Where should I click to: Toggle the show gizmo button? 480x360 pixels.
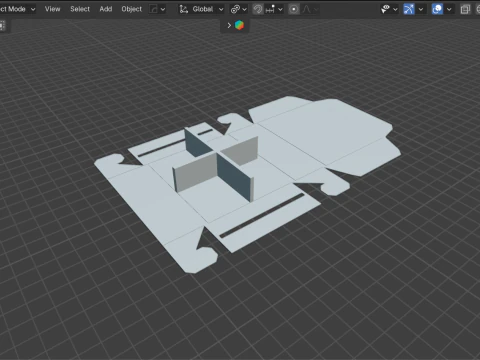pyautogui.click(x=409, y=9)
